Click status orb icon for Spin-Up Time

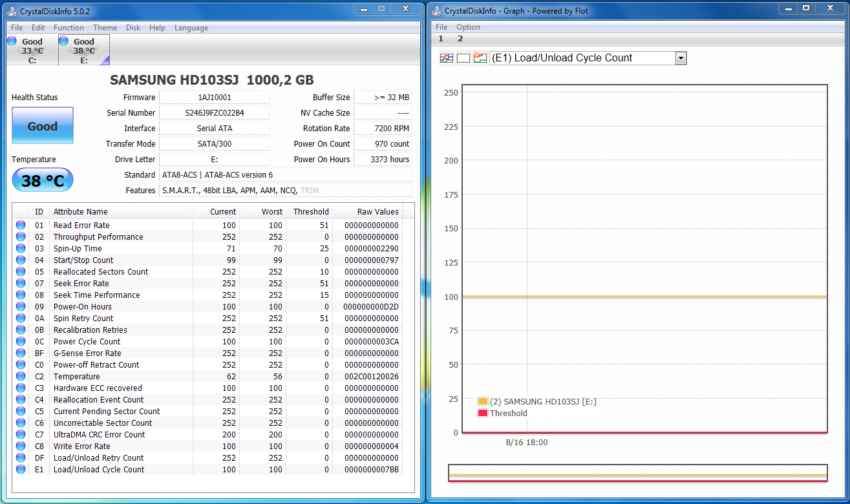(x=21, y=249)
